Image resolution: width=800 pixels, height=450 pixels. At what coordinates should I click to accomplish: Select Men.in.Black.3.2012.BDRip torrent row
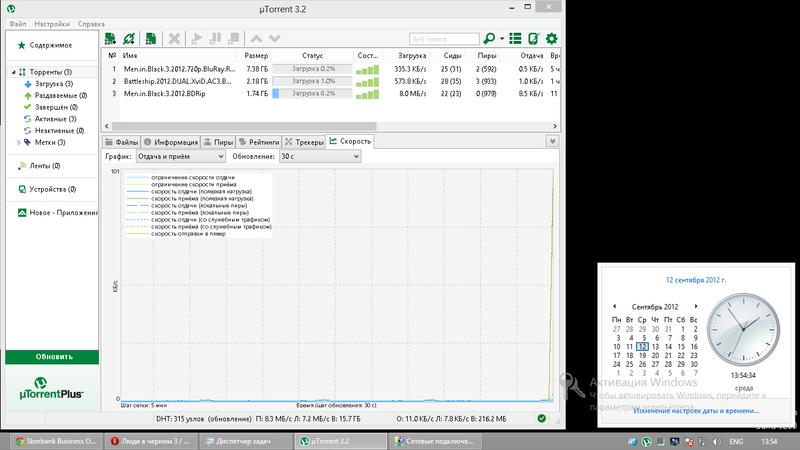[331, 93]
